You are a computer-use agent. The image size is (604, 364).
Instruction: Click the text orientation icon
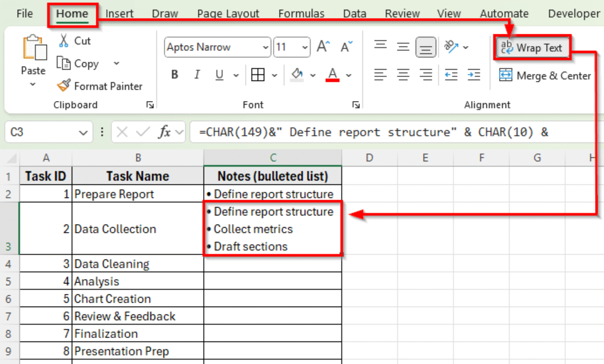coord(451,47)
